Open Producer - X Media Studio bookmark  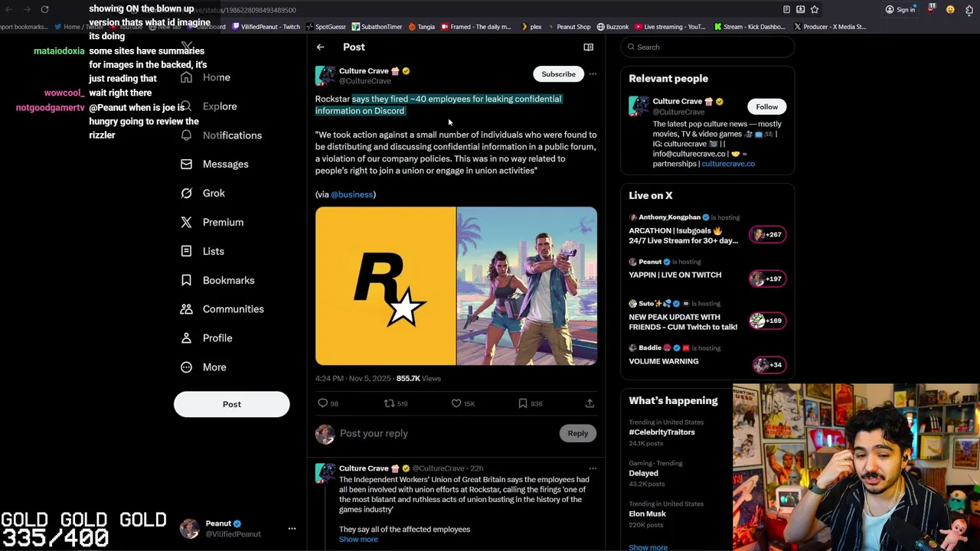(830, 27)
